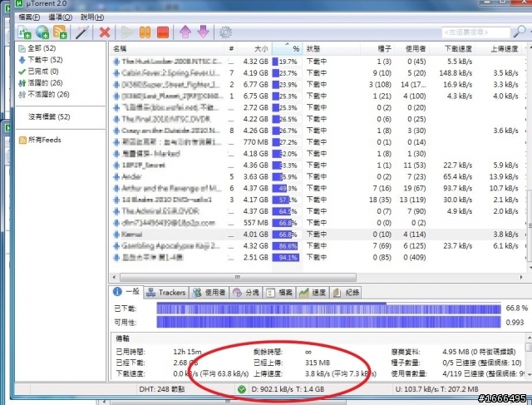Sort by the 種子 column header
This screenshot has height=405, width=532.
tap(377, 49)
